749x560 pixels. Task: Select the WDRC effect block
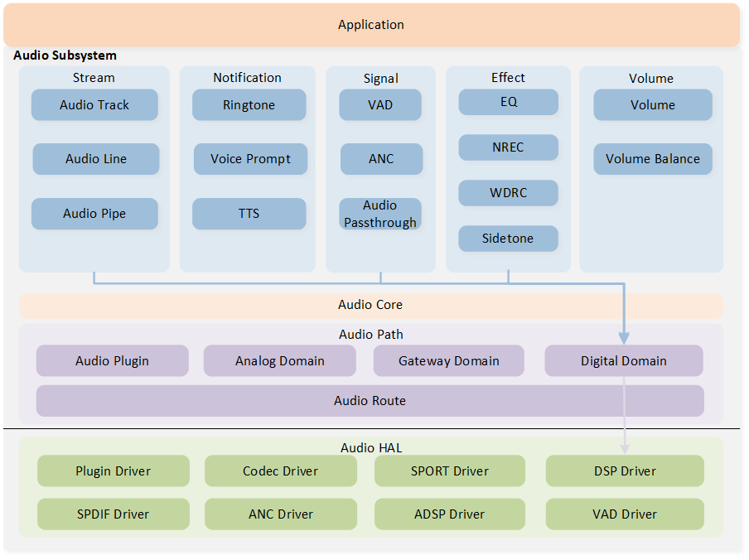coord(508,193)
